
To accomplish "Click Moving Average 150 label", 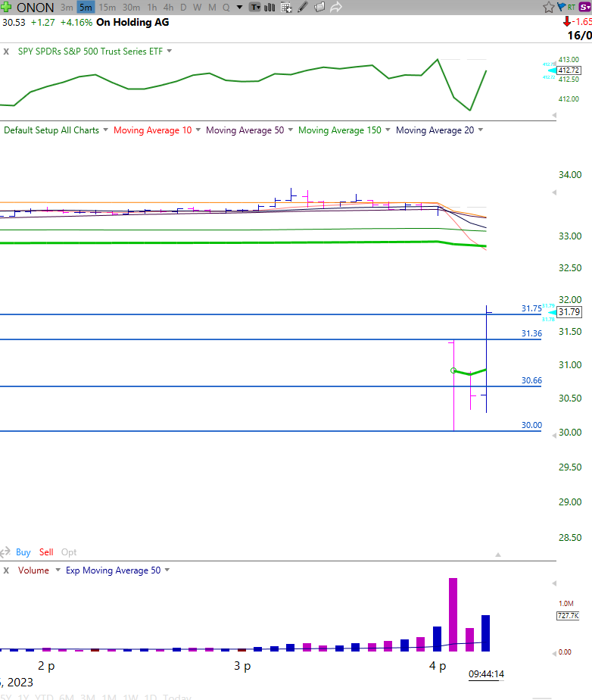I will (340, 130).
